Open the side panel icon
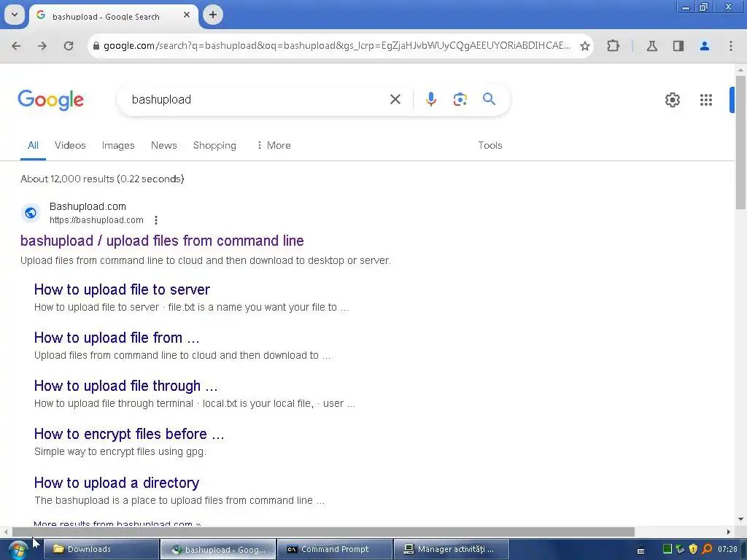Screen dimensions: 747x560 click(678, 46)
